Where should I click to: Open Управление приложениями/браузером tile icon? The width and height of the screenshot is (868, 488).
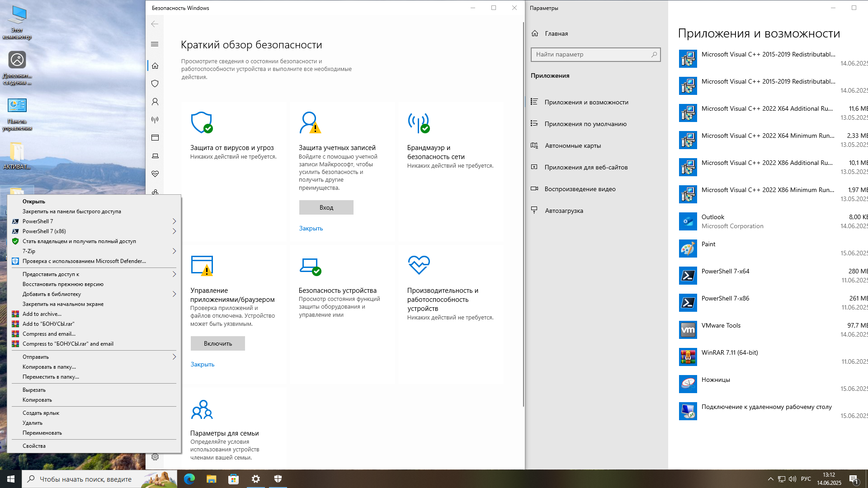tap(202, 265)
